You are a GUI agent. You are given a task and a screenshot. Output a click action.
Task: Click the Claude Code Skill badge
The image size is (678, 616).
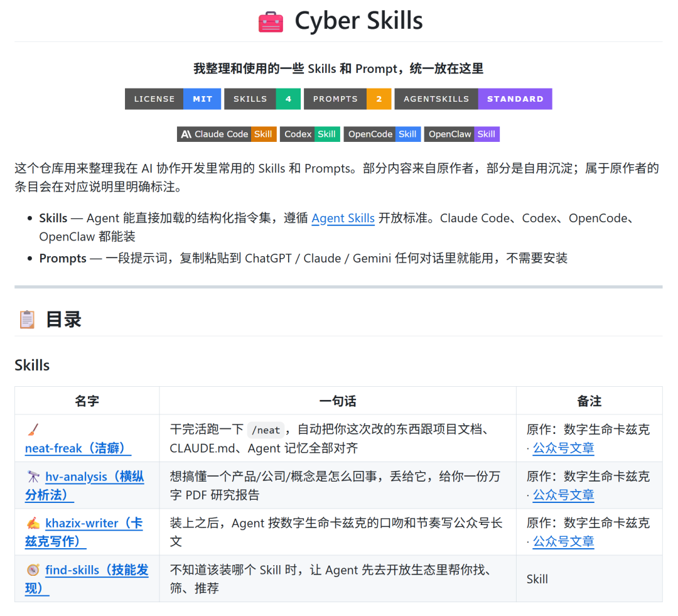[227, 134]
